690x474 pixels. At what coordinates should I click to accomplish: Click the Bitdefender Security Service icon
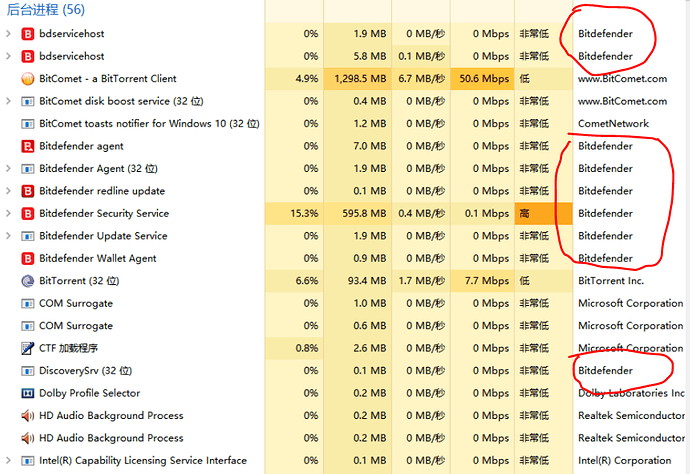[x=27, y=213]
